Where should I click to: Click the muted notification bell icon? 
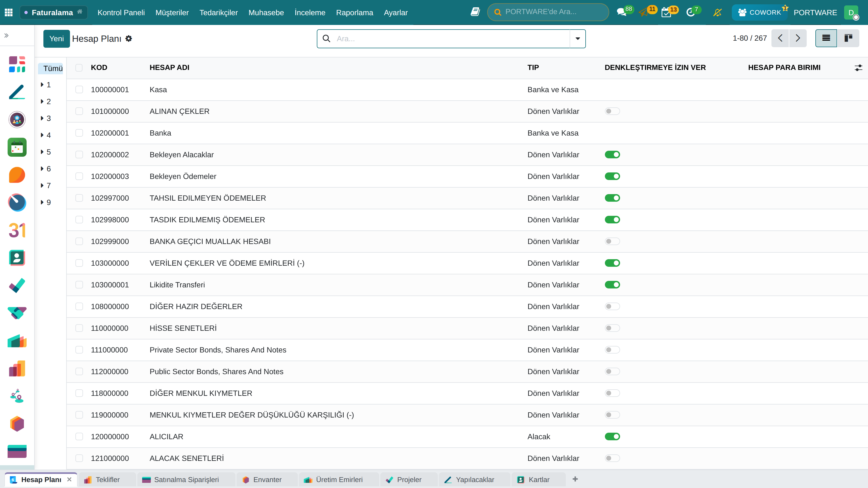click(x=717, y=12)
